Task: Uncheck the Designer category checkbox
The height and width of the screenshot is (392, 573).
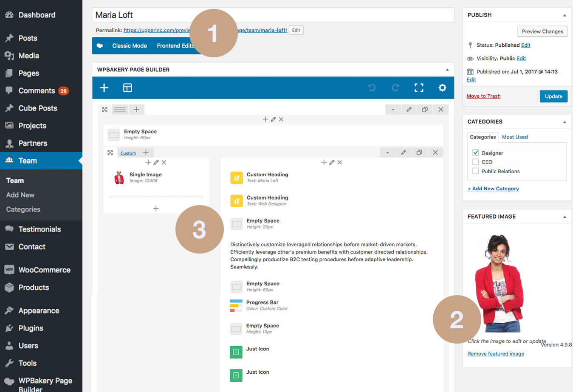Action: tap(476, 153)
